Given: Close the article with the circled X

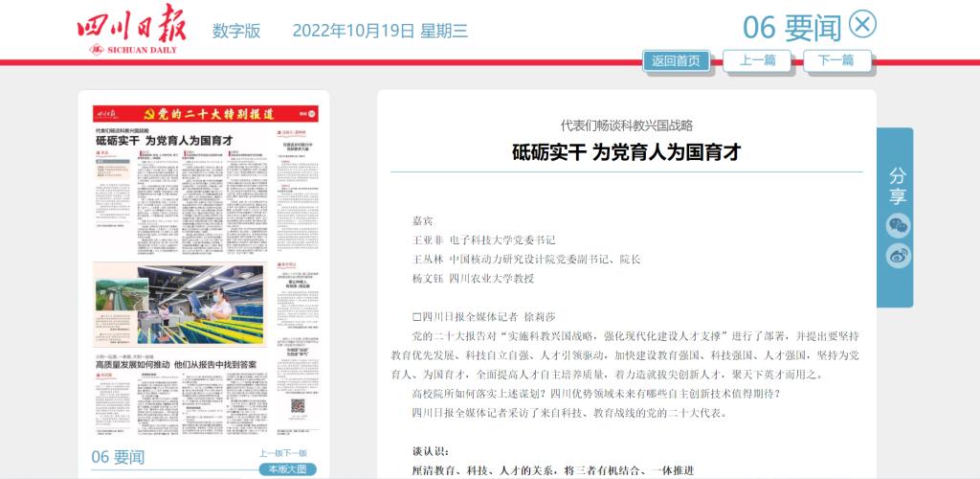Looking at the screenshot, I should point(862,24).
